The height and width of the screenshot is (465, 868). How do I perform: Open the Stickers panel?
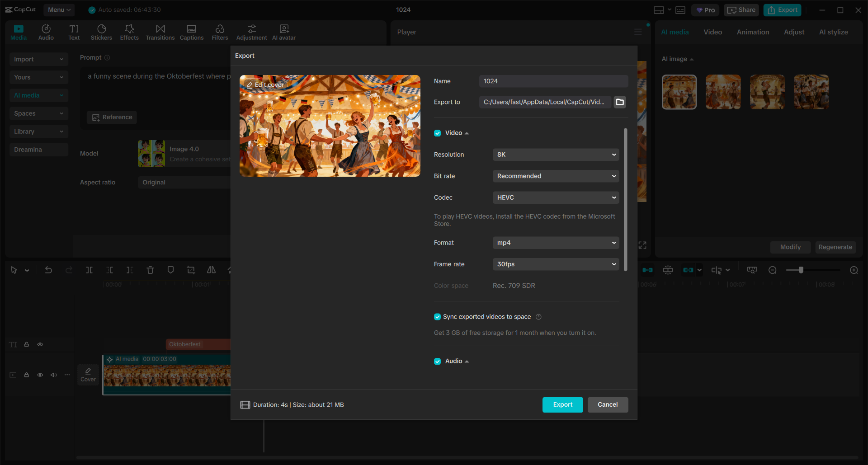[101, 32]
